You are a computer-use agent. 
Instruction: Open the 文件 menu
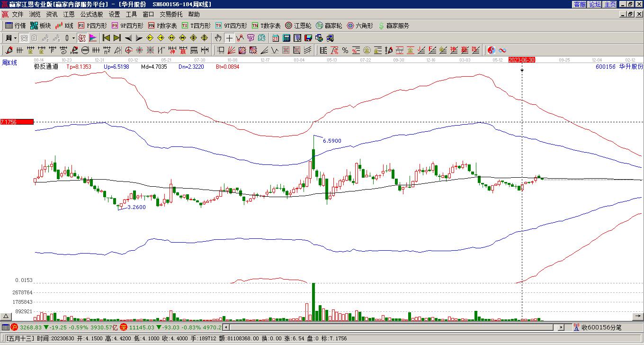[18, 14]
